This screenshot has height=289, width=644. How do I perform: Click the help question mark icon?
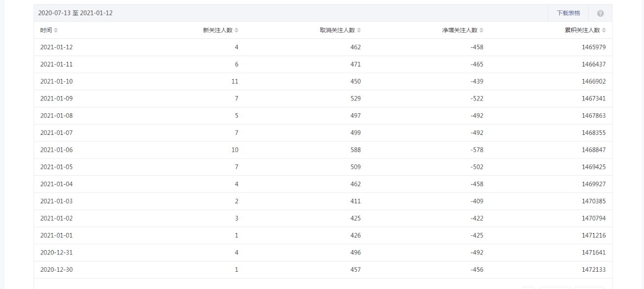600,13
